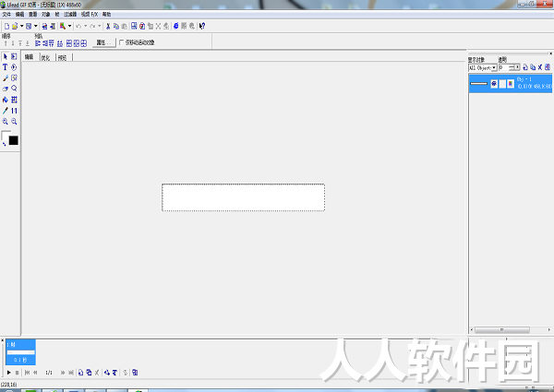Select the Eraser tool

tap(6, 89)
